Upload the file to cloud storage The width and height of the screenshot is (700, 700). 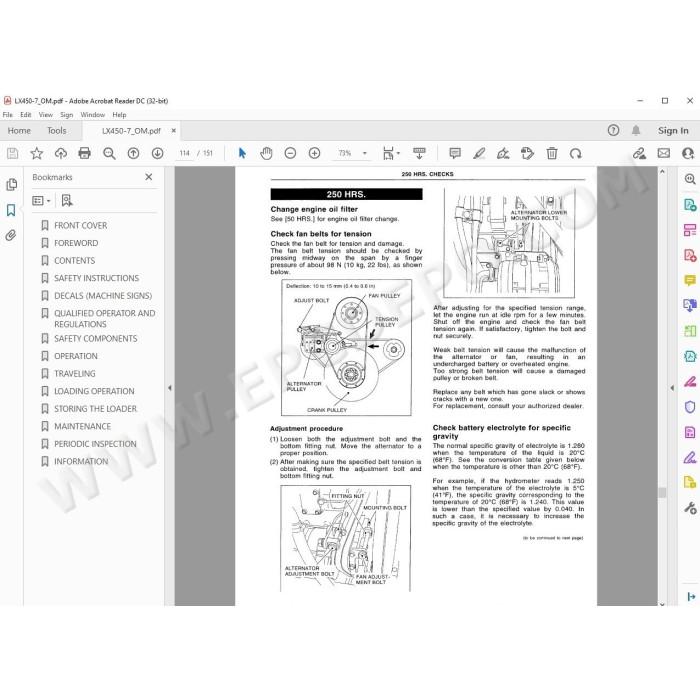[x=61, y=154]
